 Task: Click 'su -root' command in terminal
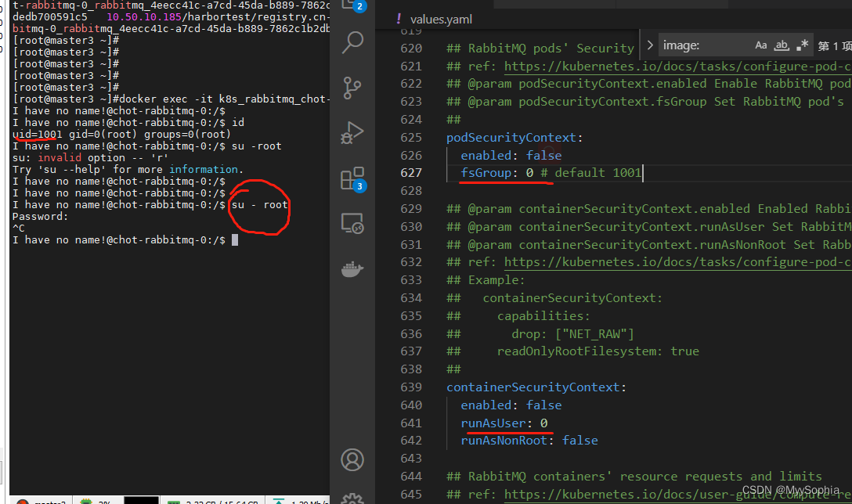click(257, 146)
